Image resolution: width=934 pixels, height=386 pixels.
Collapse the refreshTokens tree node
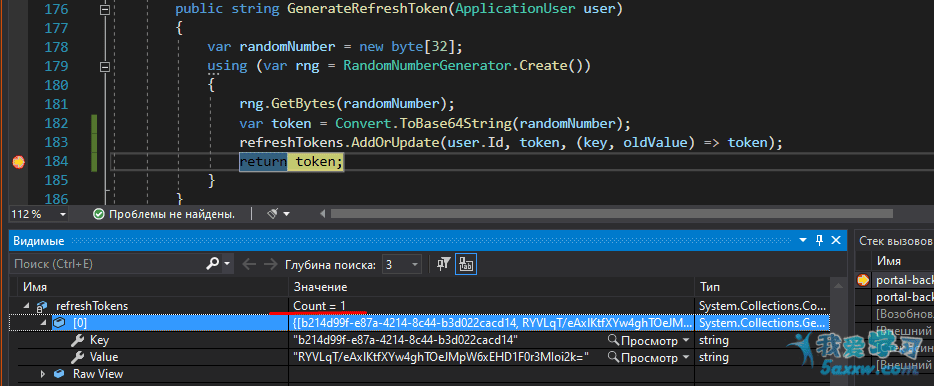[26, 306]
